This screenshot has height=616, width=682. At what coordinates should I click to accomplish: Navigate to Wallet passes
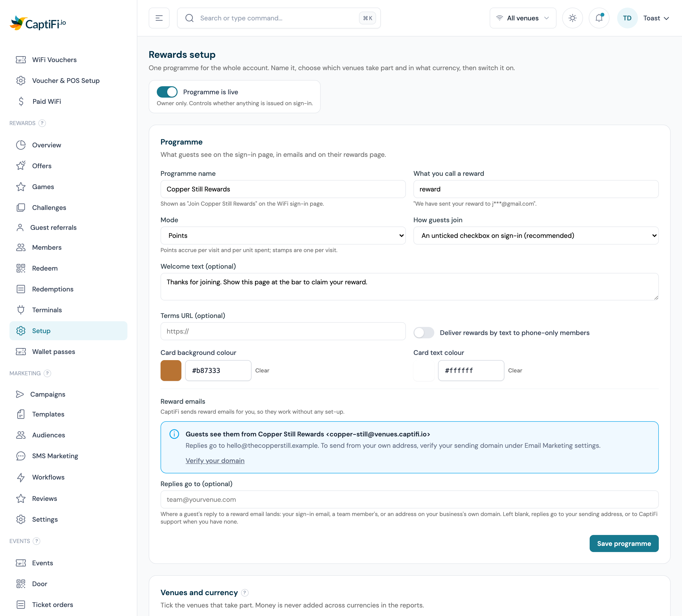point(68,352)
